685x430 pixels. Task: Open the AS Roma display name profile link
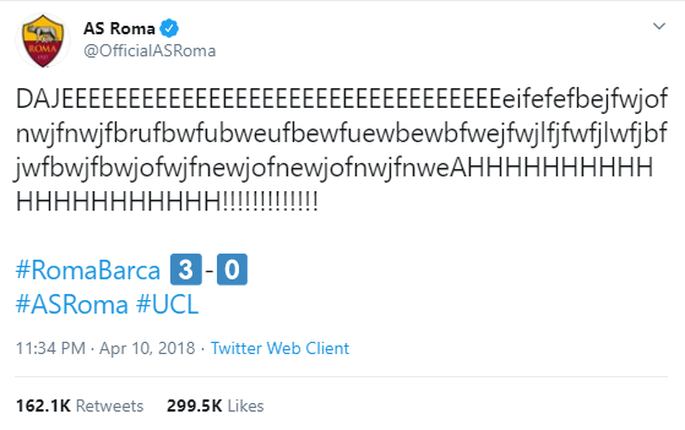coord(119,28)
